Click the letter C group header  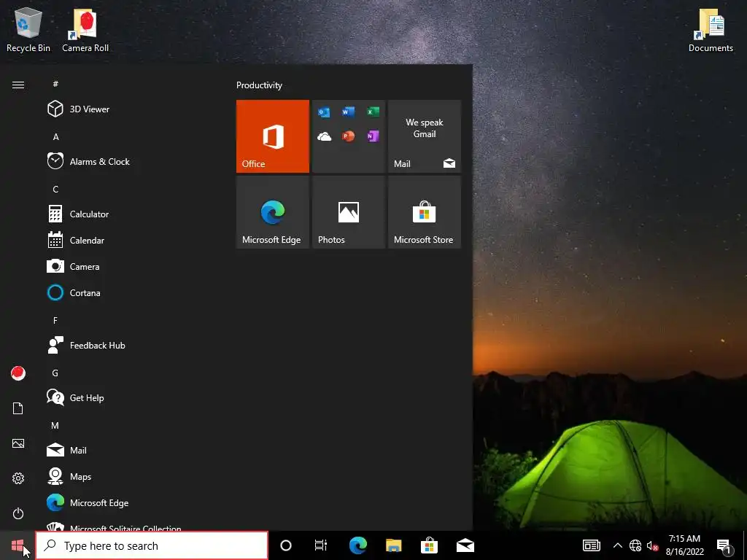(55, 189)
